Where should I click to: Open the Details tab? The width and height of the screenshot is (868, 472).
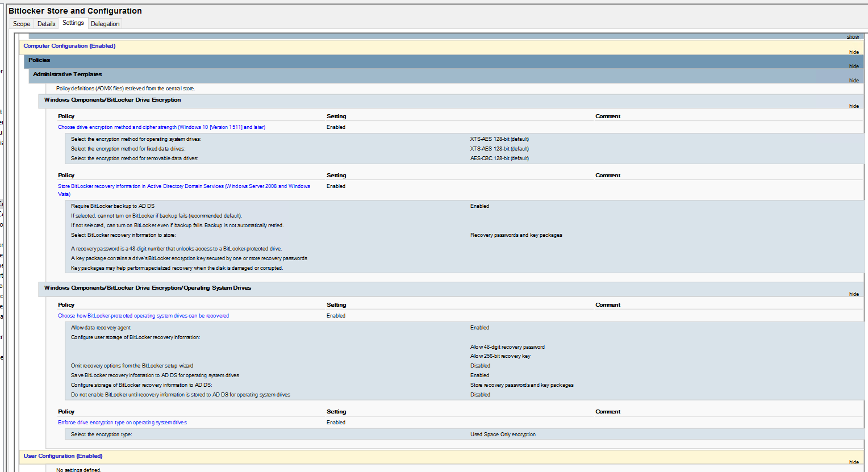tap(46, 24)
